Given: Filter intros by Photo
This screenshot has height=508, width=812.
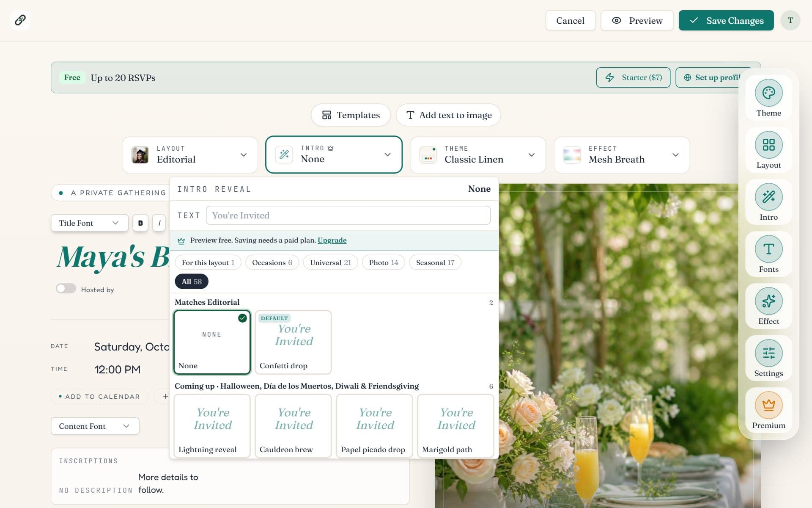Looking at the screenshot, I should click(x=383, y=262).
